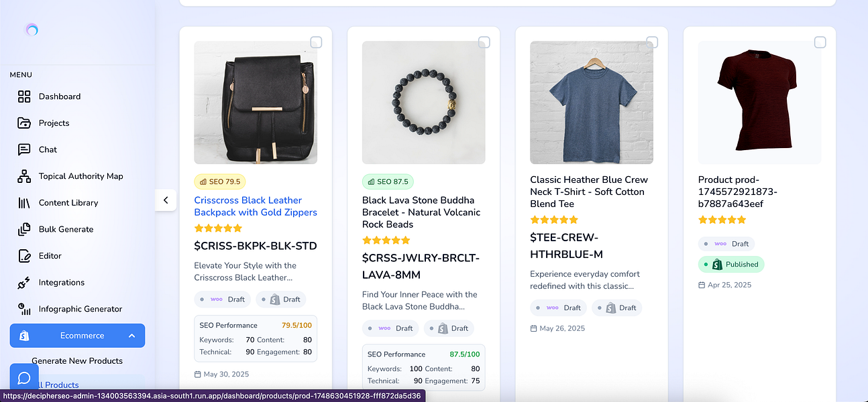
Task: Open the floating chat bubble button
Action: pos(24,378)
